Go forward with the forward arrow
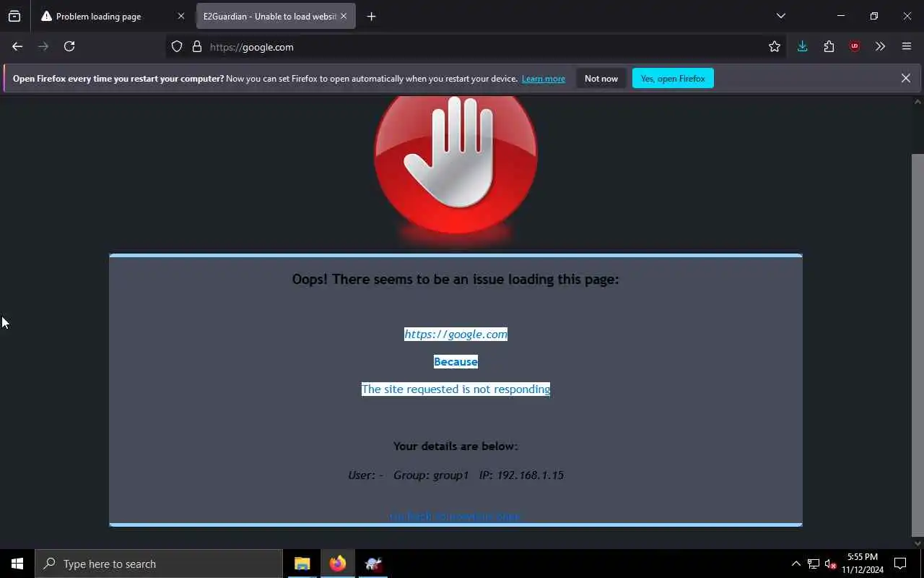Viewport: 924px width, 578px height. point(43,46)
